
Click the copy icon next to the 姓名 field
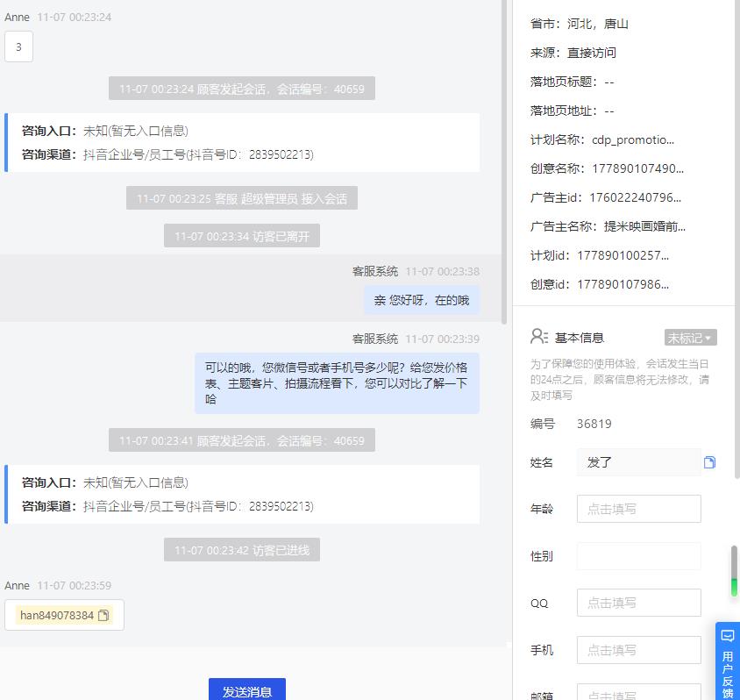[x=709, y=462]
